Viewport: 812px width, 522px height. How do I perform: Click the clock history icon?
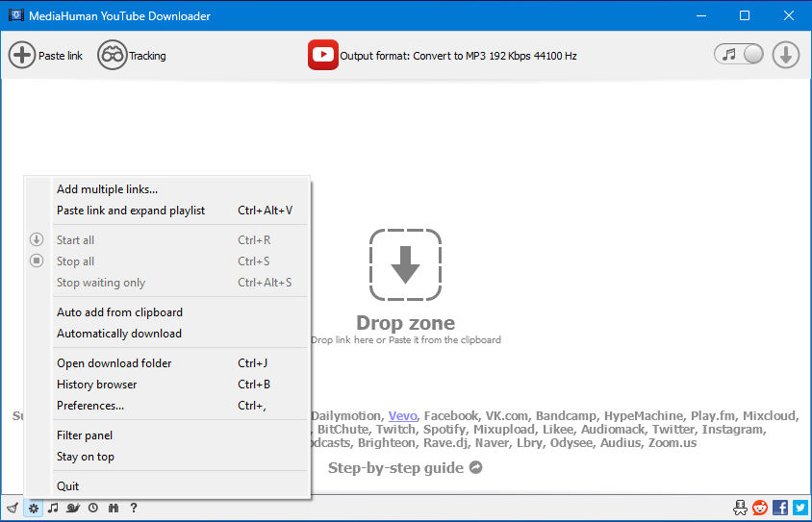[x=93, y=508]
